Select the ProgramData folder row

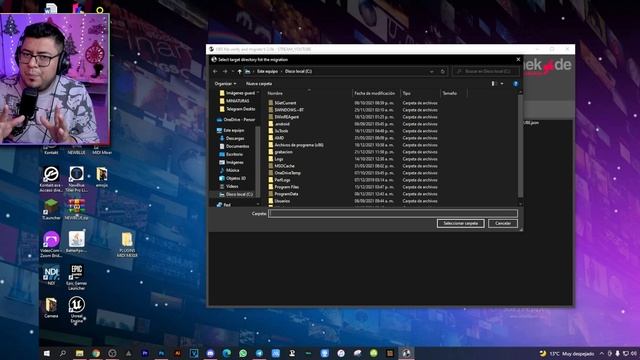(x=353, y=194)
